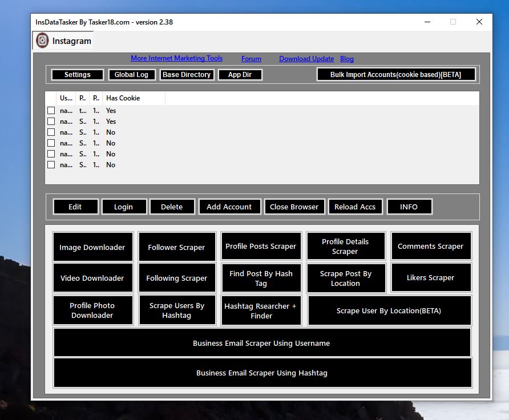The height and width of the screenshot is (420, 509).
Task: Sort by the Has Cookie column header
Action: click(134, 98)
